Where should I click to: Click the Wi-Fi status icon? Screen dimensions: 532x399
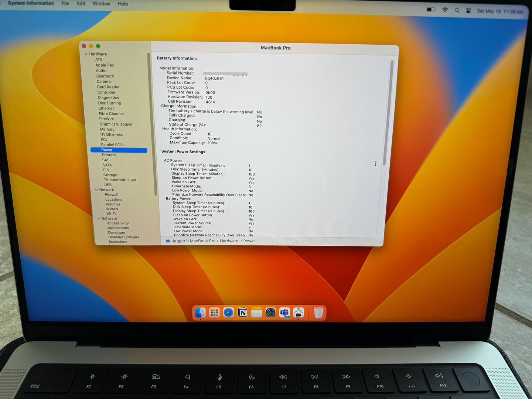point(445,10)
